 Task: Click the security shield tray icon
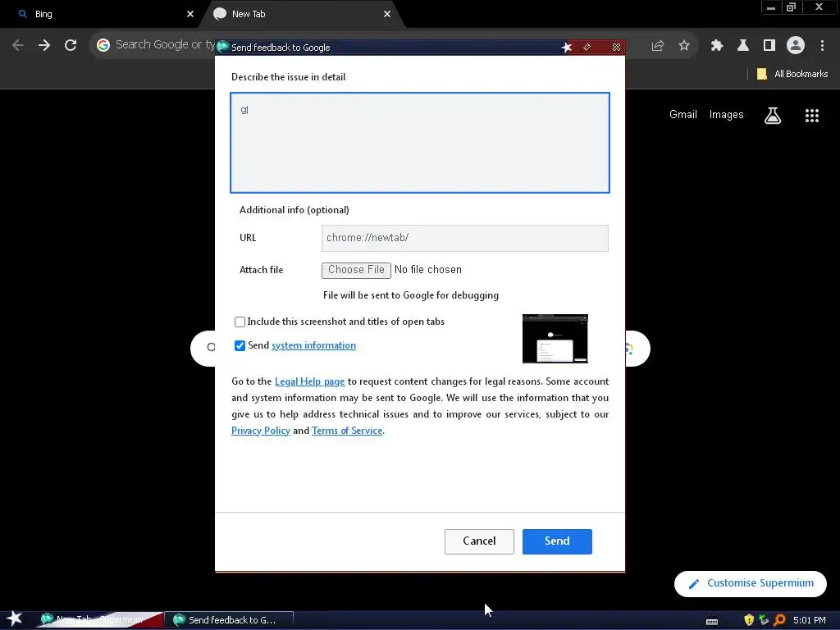(749, 620)
